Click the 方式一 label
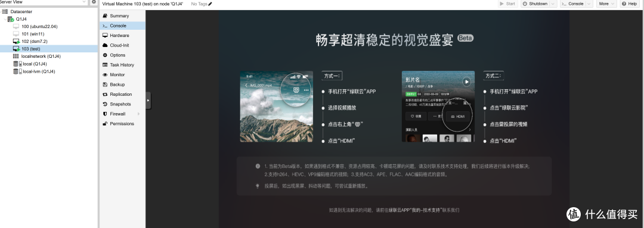 pyautogui.click(x=332, y=76)
